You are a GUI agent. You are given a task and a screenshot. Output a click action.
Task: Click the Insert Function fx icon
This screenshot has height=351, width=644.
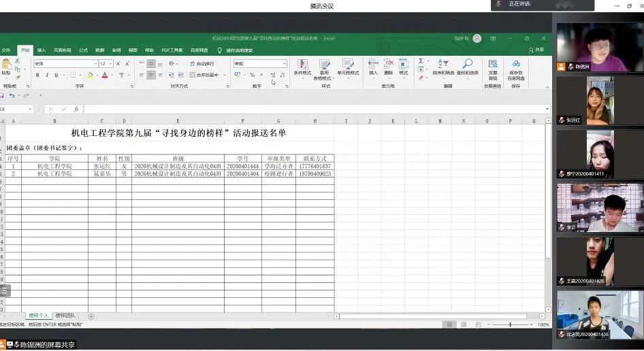[76, 109]
